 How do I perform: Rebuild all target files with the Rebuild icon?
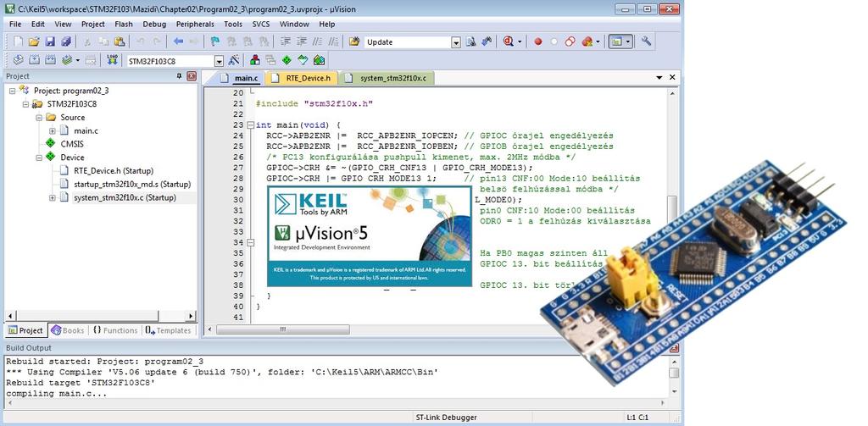click(50, 60)
